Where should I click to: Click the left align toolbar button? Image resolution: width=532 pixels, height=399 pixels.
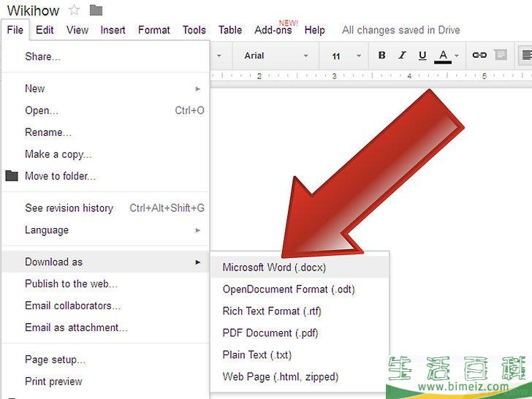[x=526, y=56]
